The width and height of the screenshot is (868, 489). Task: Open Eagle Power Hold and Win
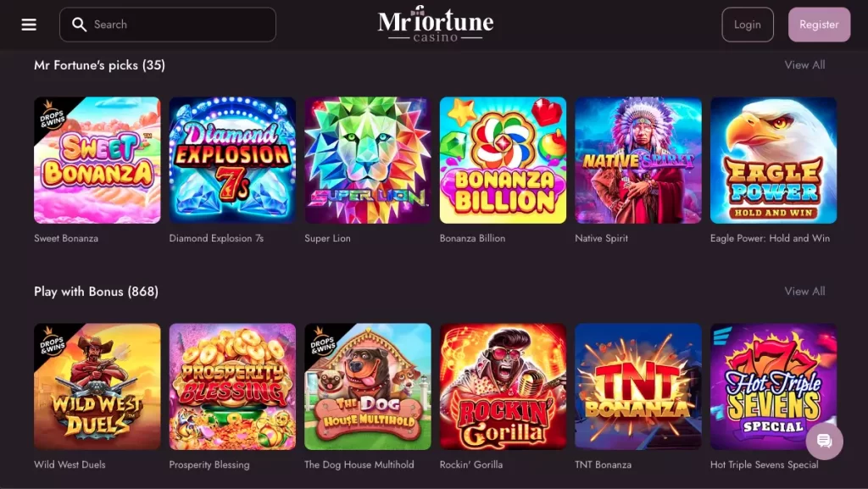773,160
